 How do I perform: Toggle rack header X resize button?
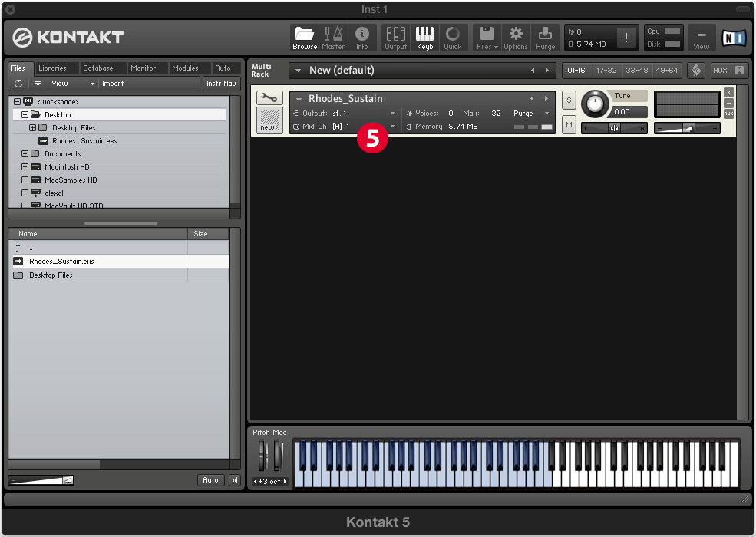(739, 71)
